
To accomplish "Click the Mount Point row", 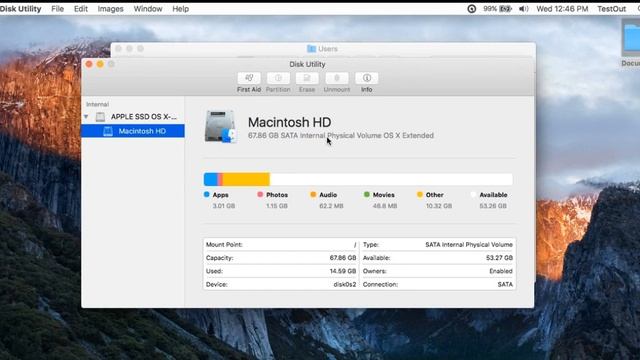I will 281,244.
